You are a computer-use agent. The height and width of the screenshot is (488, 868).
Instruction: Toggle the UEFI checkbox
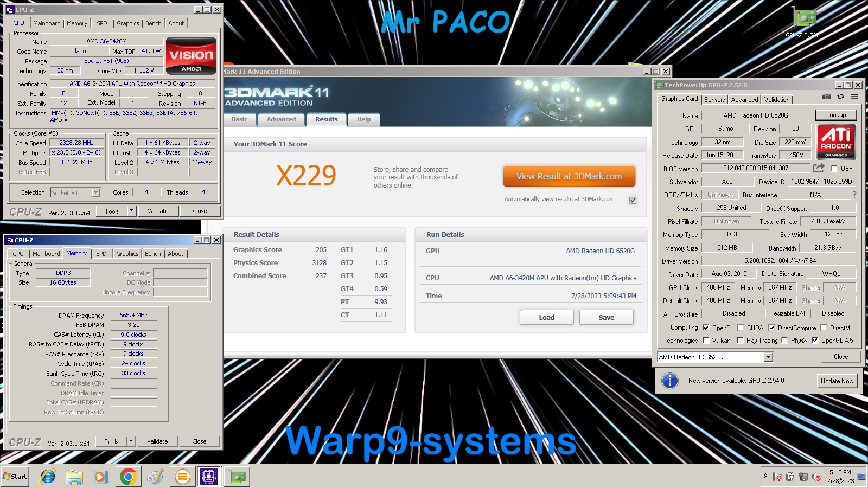point(834,169)
